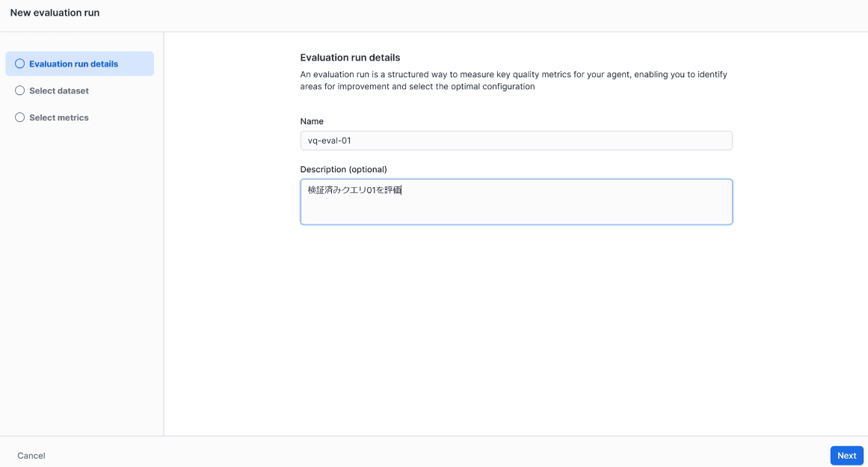The image size is (868, 467).
Task: Go to the Select dataset step
Action: click(59, 91)
